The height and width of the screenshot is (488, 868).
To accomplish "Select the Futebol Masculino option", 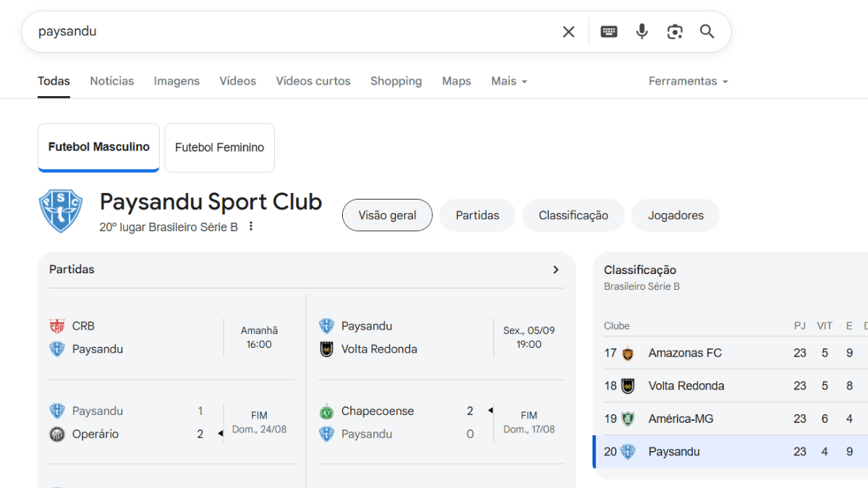I will tap(98, 147).
